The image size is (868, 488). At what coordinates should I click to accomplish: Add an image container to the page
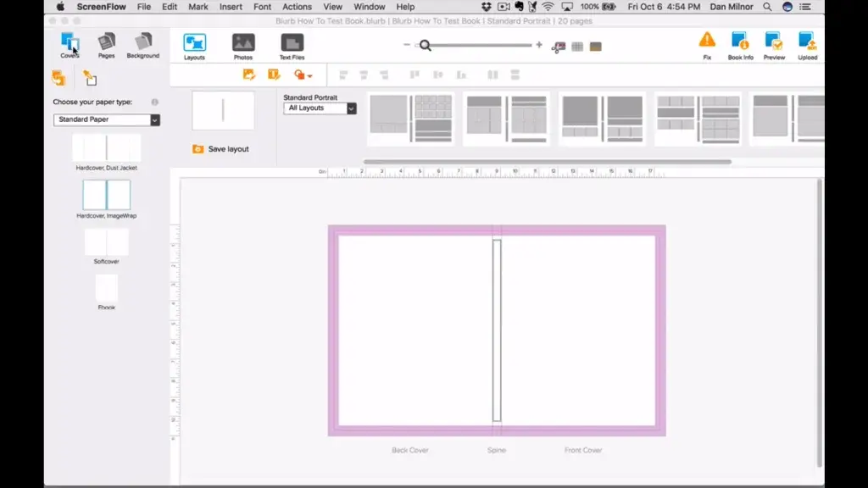[x=249, y=74]
